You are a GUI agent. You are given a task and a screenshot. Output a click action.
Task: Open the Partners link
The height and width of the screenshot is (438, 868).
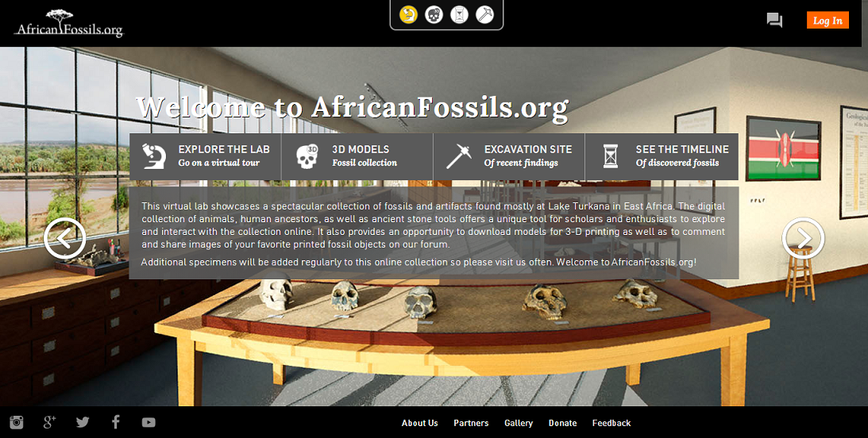point(471,423)
